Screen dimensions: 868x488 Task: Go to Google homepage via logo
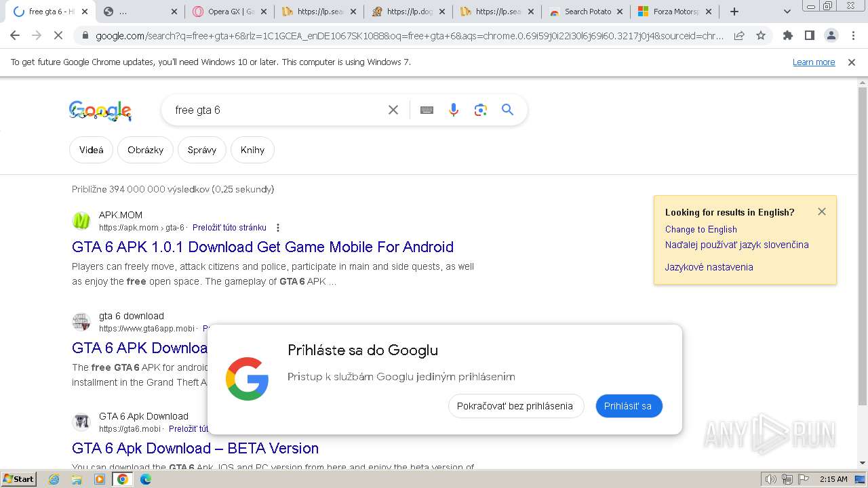click(100, 111)
